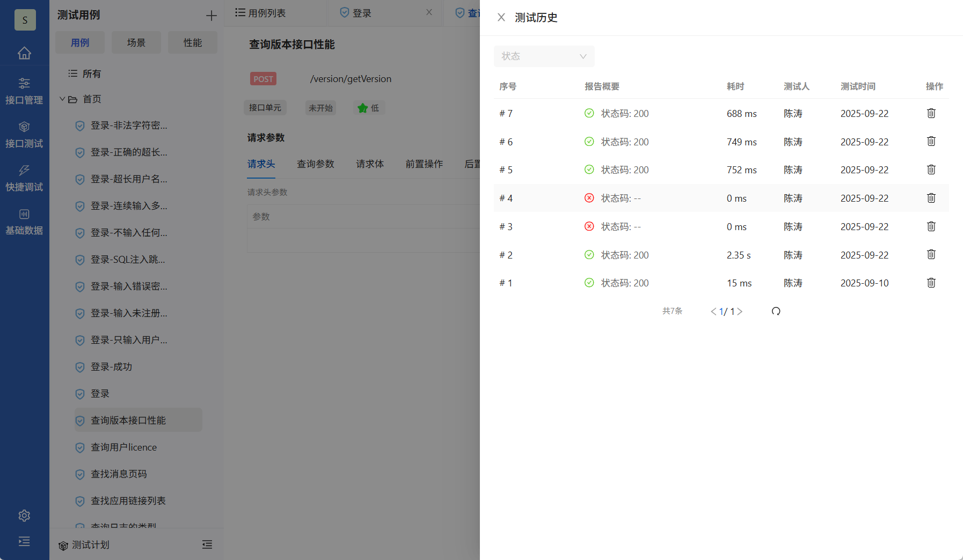Open the 状态 status filter dropdown
Screen dimensions: 963x560
point(544,56)
